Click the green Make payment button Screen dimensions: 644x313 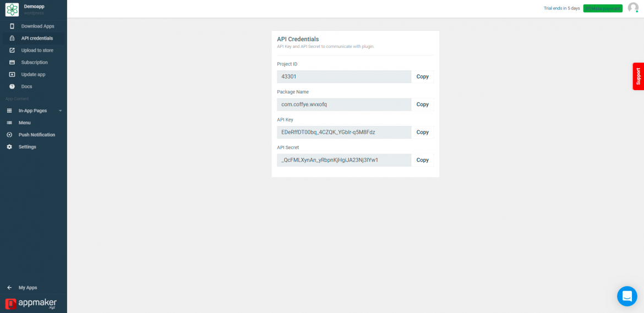coord(603,8)
